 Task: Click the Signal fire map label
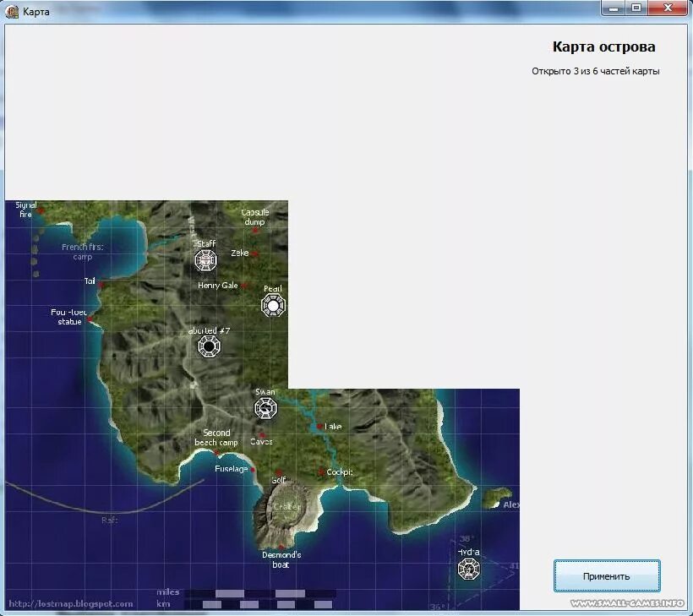coord(26,210)
